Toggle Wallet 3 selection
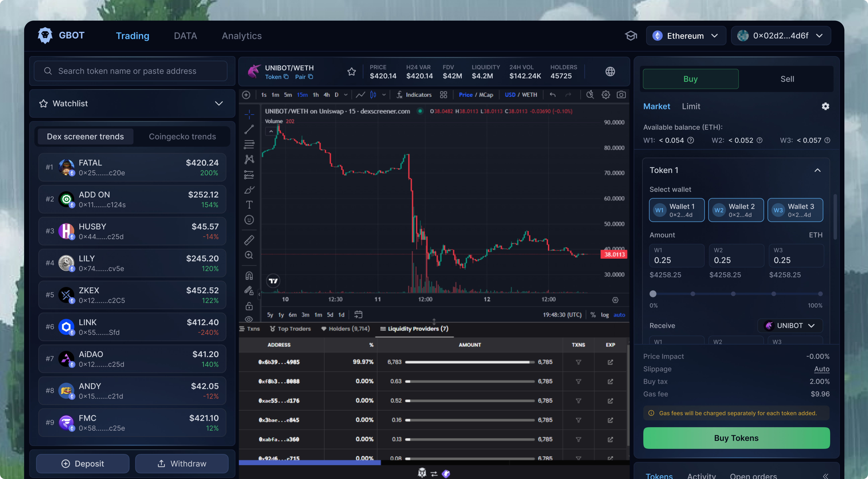868x479 pixels. pos(795,210)
